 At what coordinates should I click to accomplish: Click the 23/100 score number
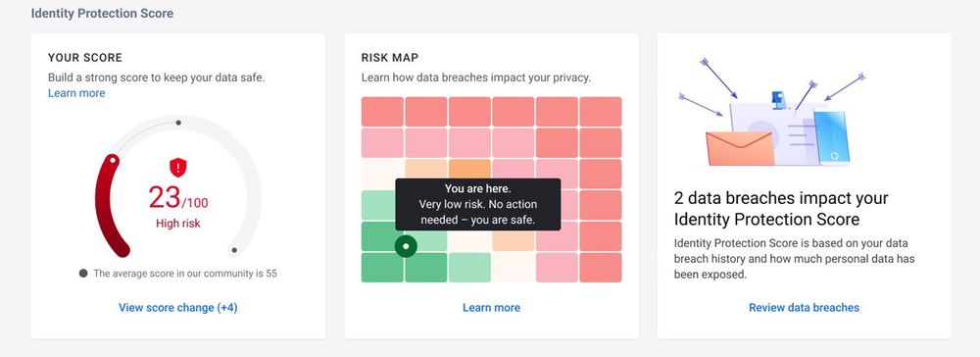(178, 199)
